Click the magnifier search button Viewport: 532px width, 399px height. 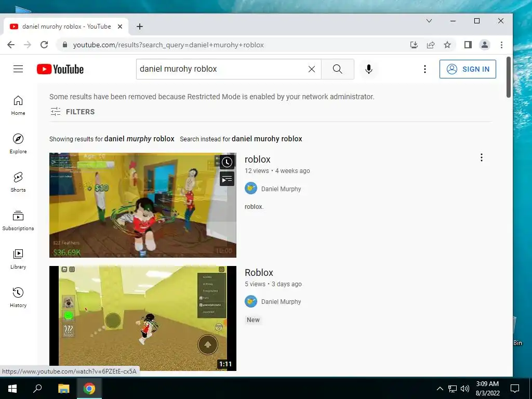(x=338, y=69)
